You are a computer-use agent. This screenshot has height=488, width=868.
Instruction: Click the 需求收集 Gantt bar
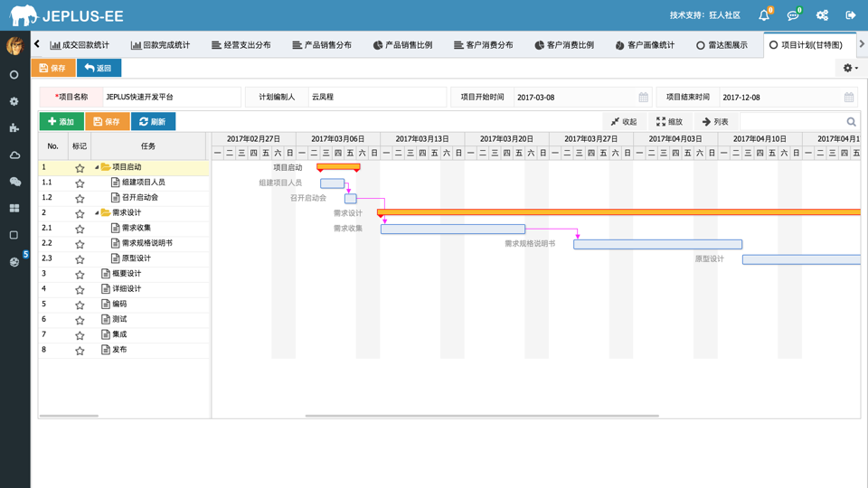coord(453,229)
